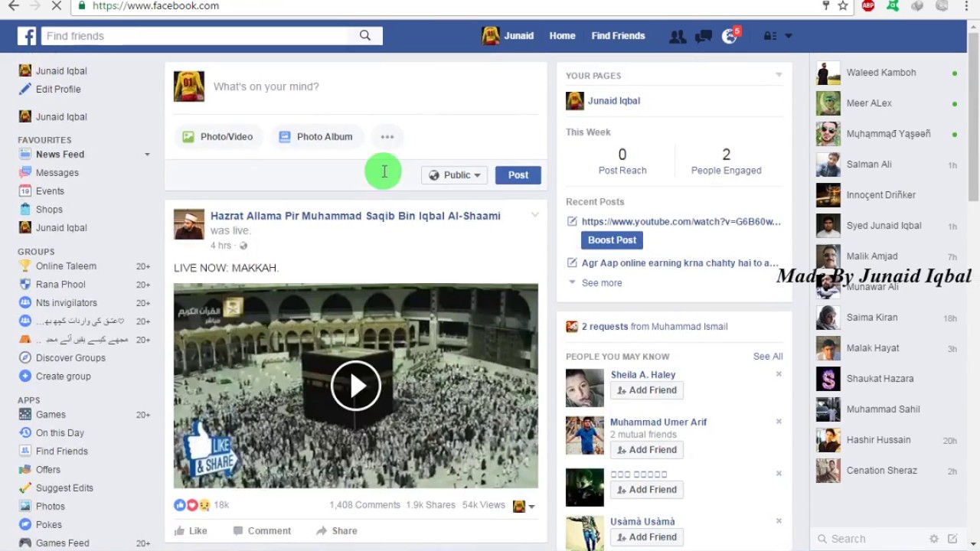Click Home in top navigation
This screenshot has height=551, width=980.
(562, 36)
